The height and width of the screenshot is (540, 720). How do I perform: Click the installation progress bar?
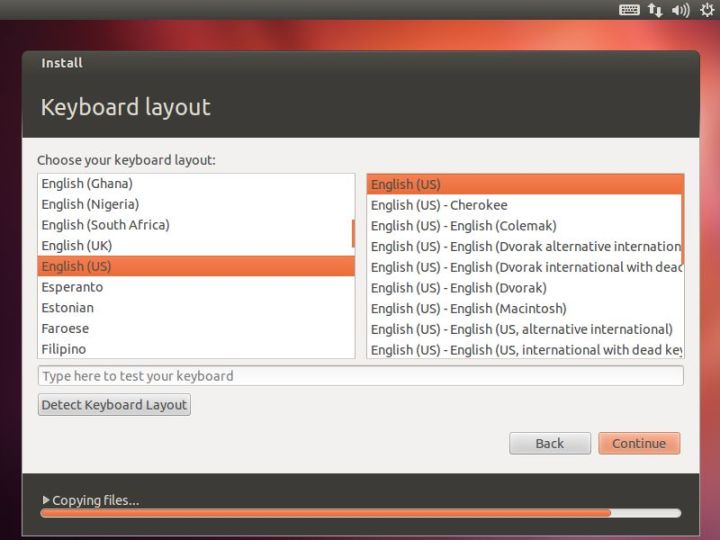360,513
